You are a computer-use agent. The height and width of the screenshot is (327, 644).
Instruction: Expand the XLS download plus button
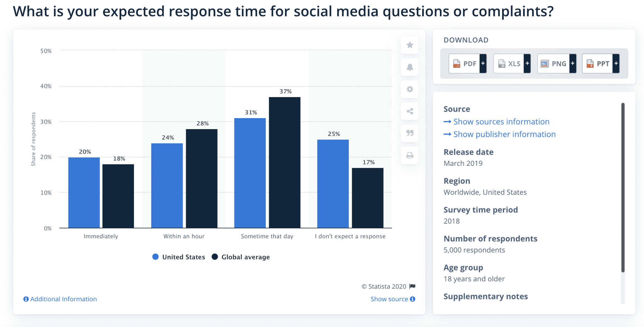[527, 63]
